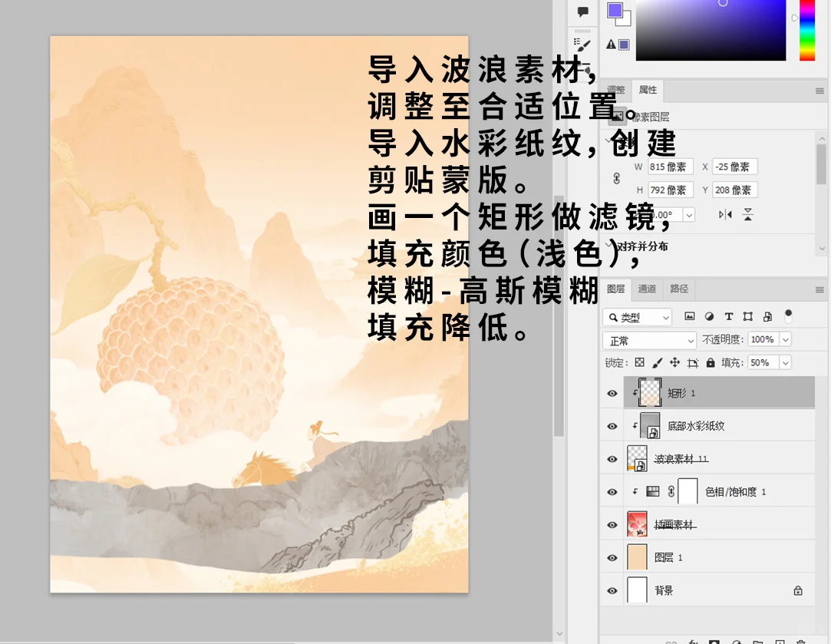Click lock position move icon
The height and width of the screenshot is (644, 831).
(674, 362)
